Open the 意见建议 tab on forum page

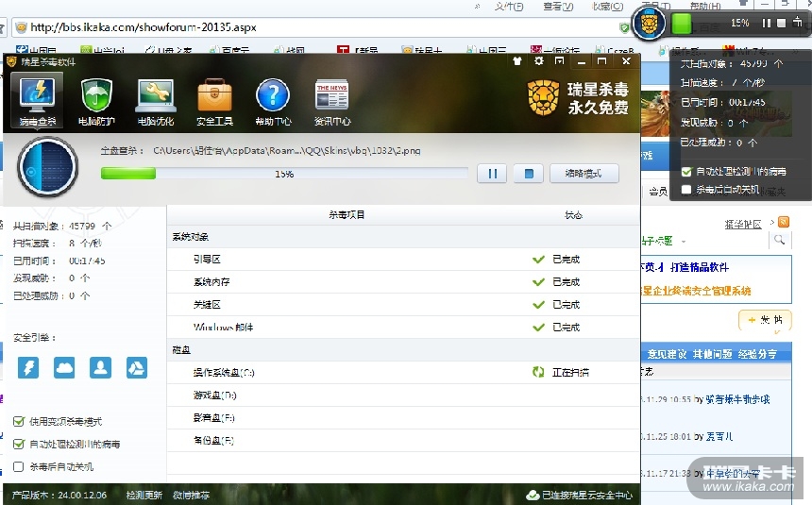point(667,354)
